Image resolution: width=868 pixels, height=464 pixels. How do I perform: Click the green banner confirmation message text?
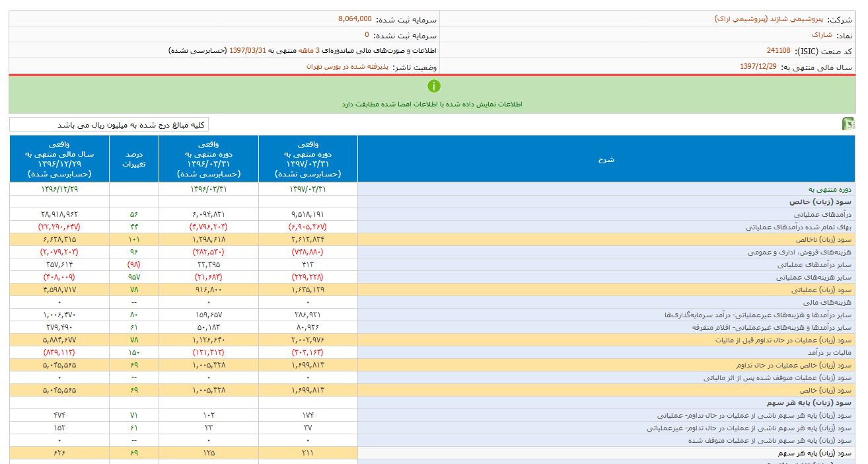click(432, 104)
